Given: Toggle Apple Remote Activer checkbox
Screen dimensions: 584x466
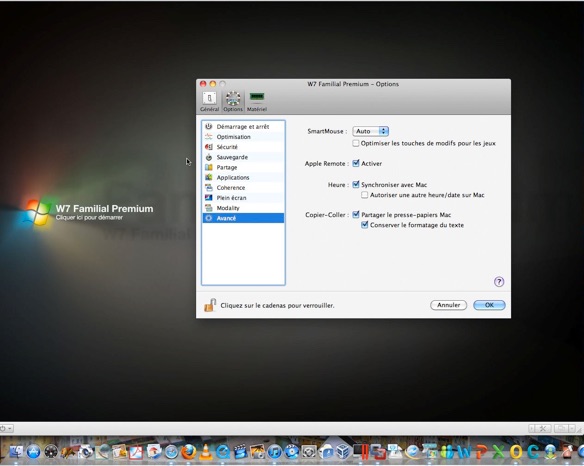Looking at the screenshot, I should pyautogui.click(x=356, y=163).
